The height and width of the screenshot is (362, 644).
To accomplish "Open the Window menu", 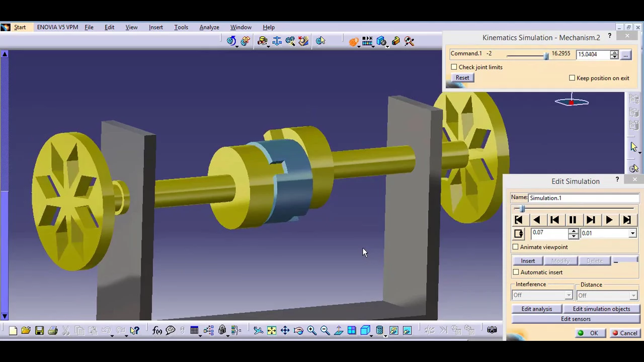I will (x=240, y=27).
